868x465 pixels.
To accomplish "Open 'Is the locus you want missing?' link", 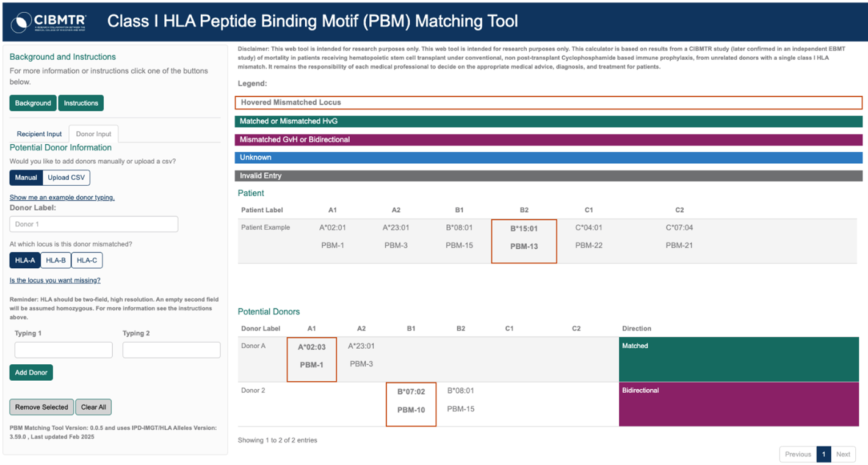I will pyautogui.click(x=55, y=280).
